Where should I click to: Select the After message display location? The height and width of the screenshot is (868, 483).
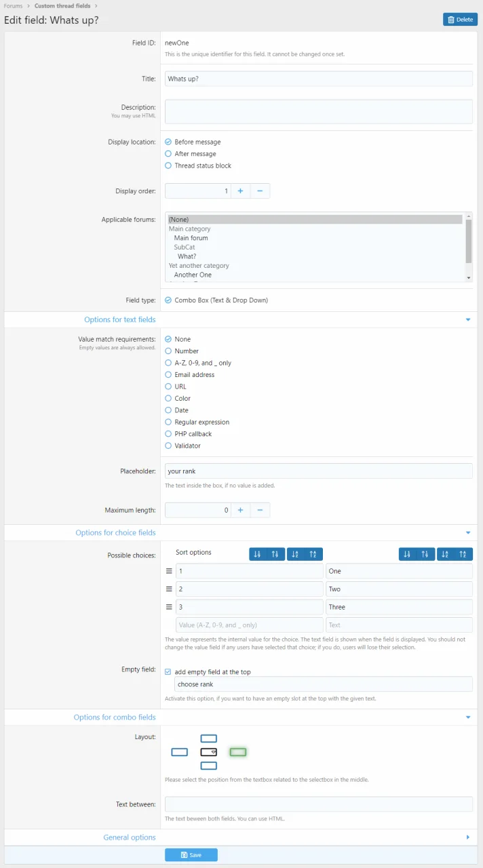[168, 154]
